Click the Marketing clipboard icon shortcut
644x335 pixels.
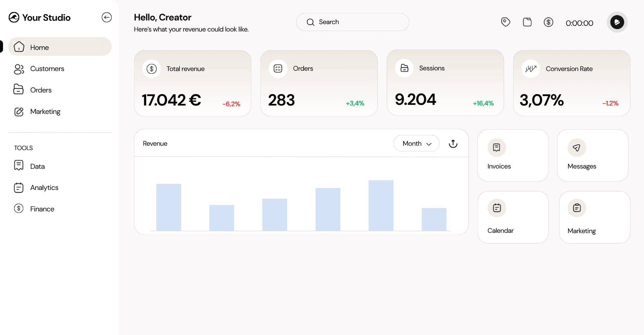[577, 208]
